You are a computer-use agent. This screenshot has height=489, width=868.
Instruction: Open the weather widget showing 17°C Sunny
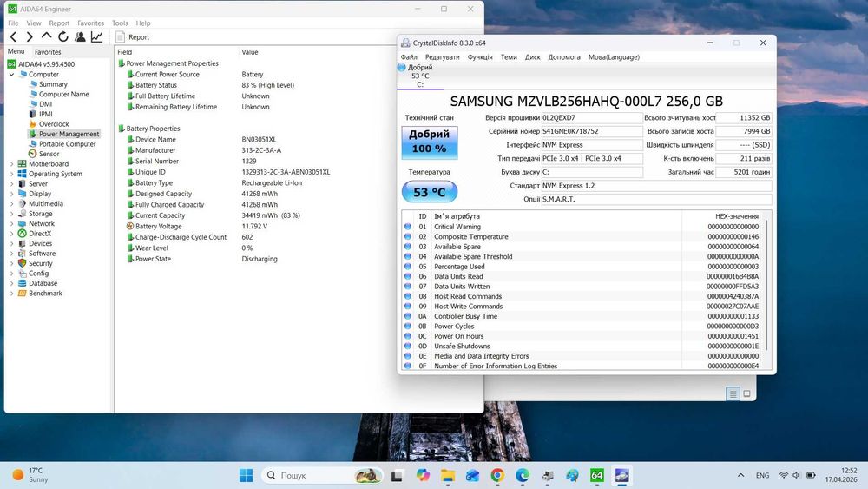coord(30,474)
